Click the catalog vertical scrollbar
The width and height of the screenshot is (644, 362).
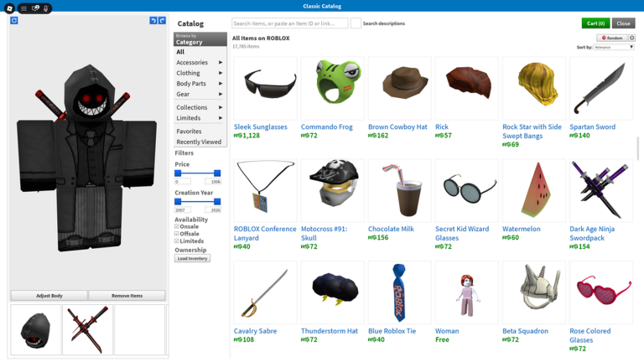[x=638, y=148]
